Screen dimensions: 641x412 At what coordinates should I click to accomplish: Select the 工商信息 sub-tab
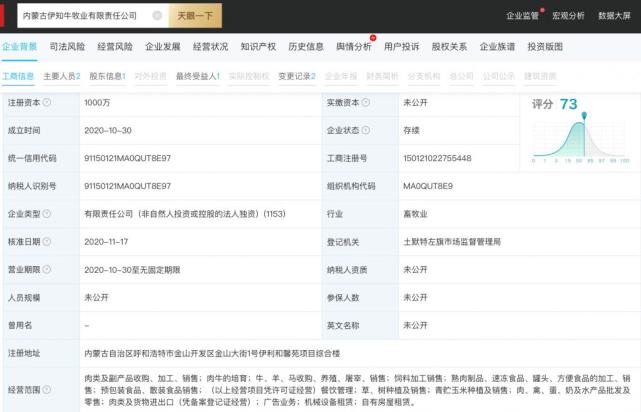click(x=18, y=76)
